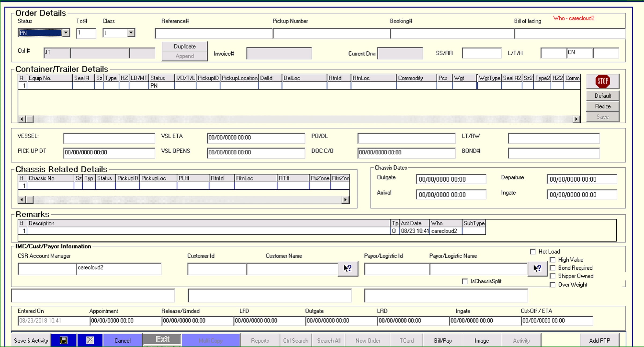644x347 pixels.
Task: Click chassis grid right scroll arrow
Action: [346, 200]
